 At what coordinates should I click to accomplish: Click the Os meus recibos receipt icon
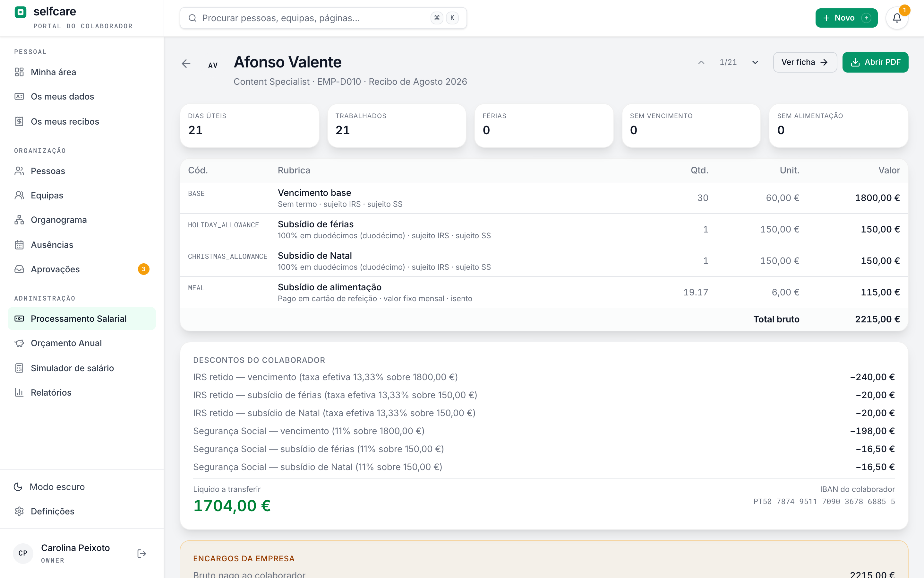(x=19, y=121)
